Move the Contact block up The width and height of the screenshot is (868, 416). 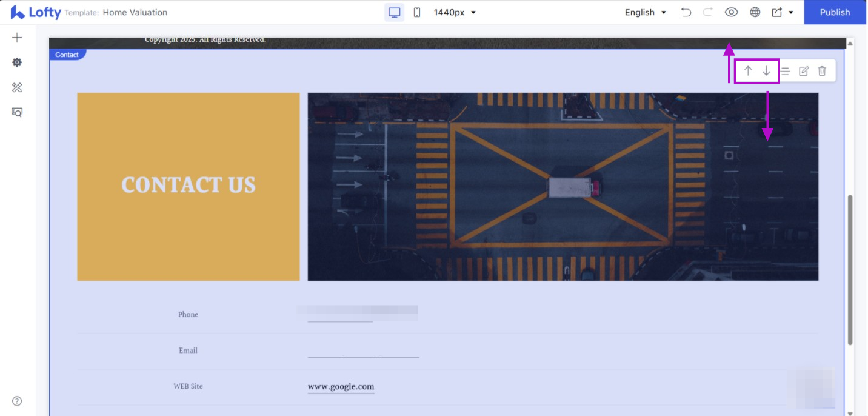pos(748,71)
